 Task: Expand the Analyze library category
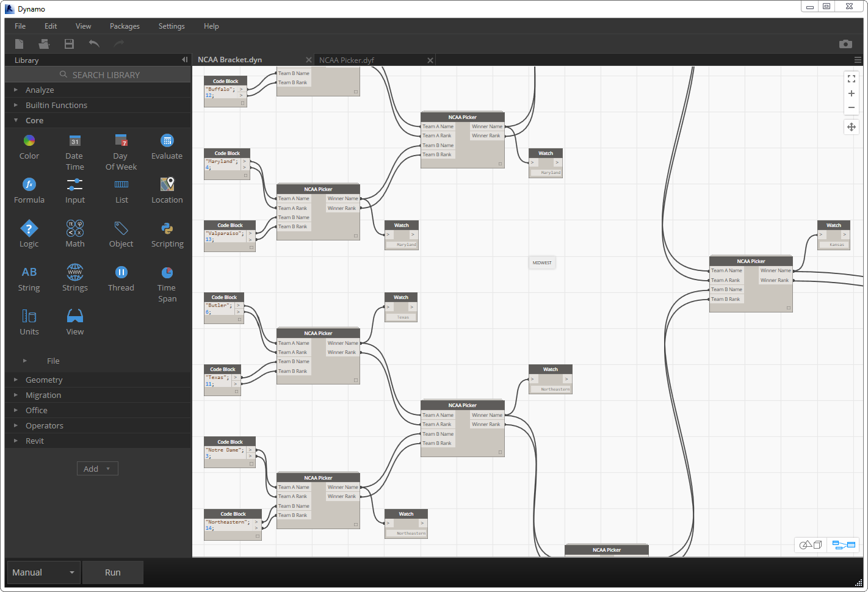pos(98,90)
